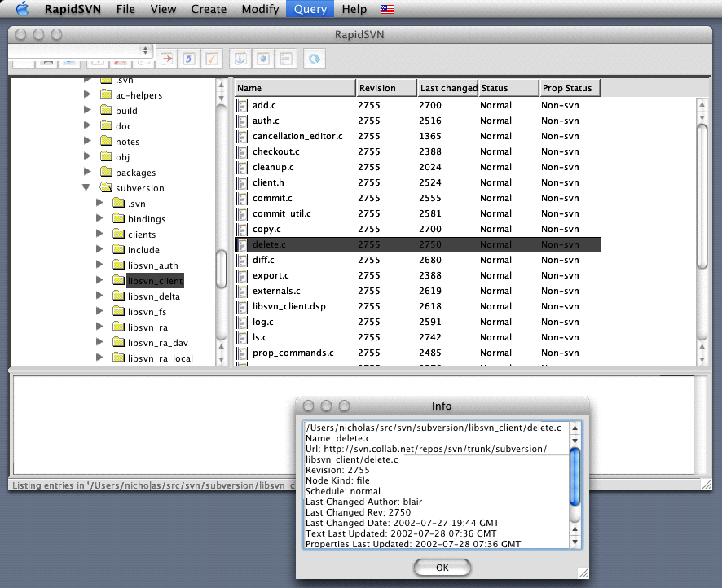Select the libsvn_ra folder in the tree
The height and width of the screenshot is (588, 722).
pos(147,327)
